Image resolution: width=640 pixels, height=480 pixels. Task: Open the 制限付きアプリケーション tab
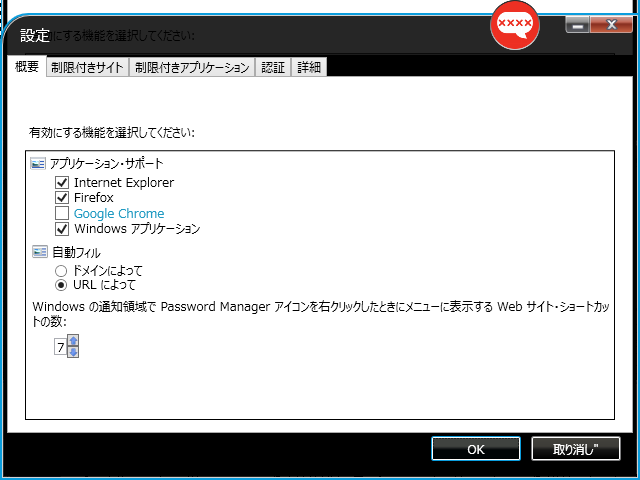click(x=192, y=67)
